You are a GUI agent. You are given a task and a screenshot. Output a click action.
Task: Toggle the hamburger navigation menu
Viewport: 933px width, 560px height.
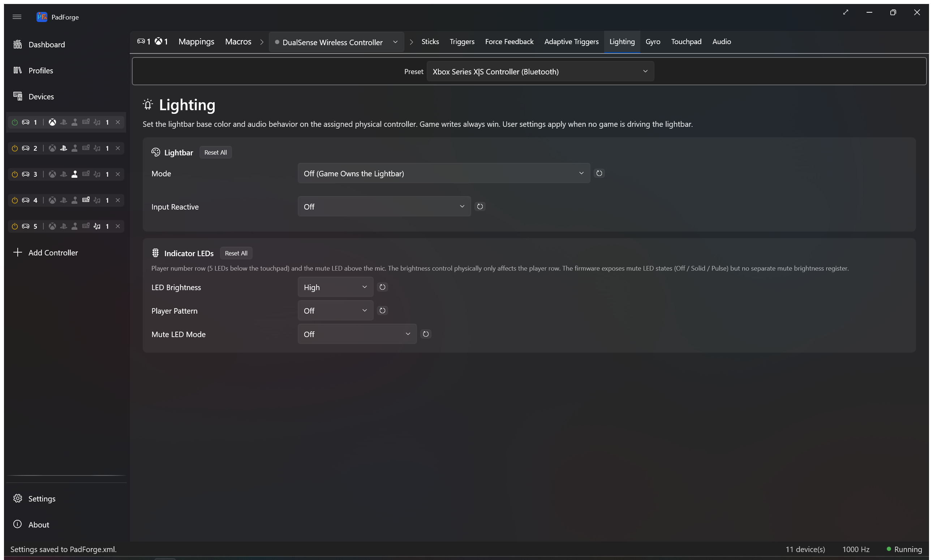[x=17, y=17]
